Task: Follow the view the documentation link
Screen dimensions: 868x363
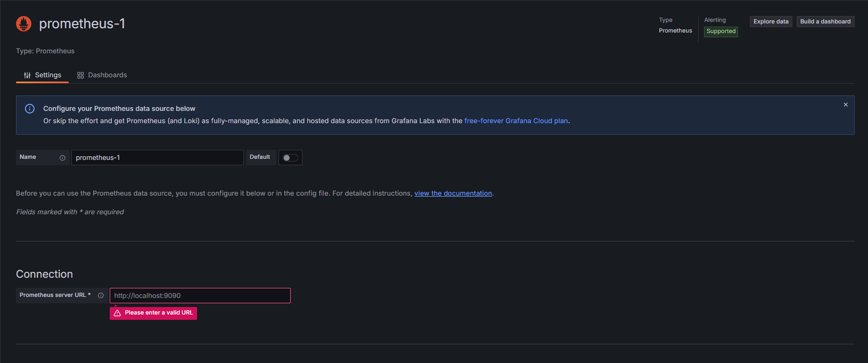Action: (x=453, y=193)
